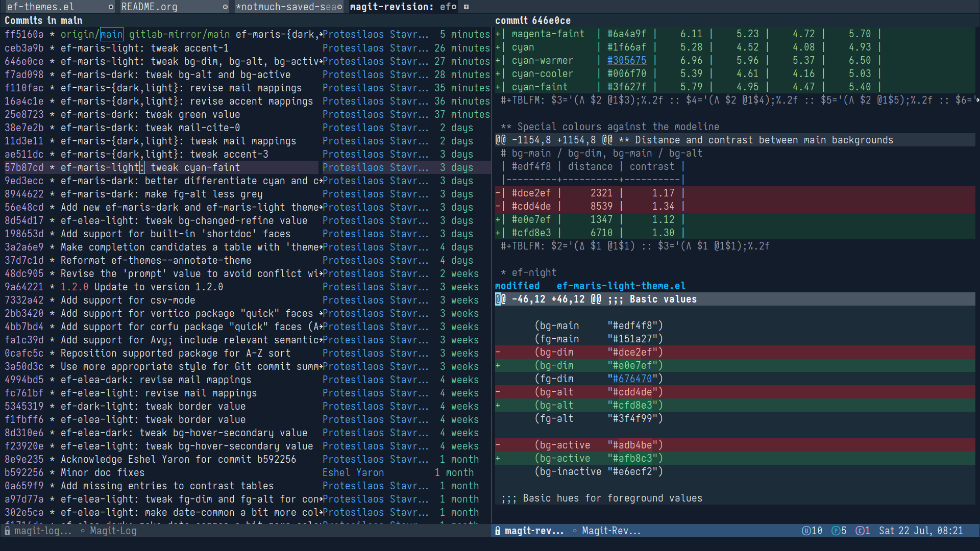Close the magit-revision tab

[454, 7]
